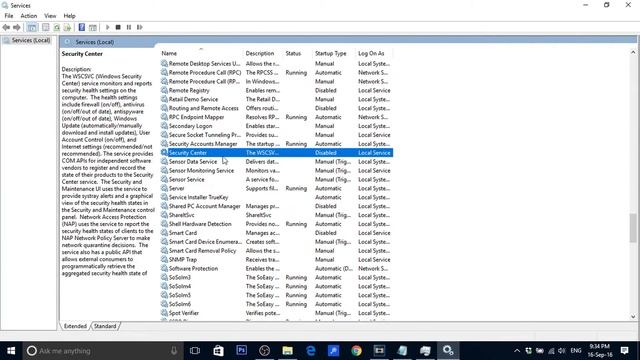This screenshot has height=360, width=640.
Task: Stop the service with the stop icon
Action: click(118, 27)
